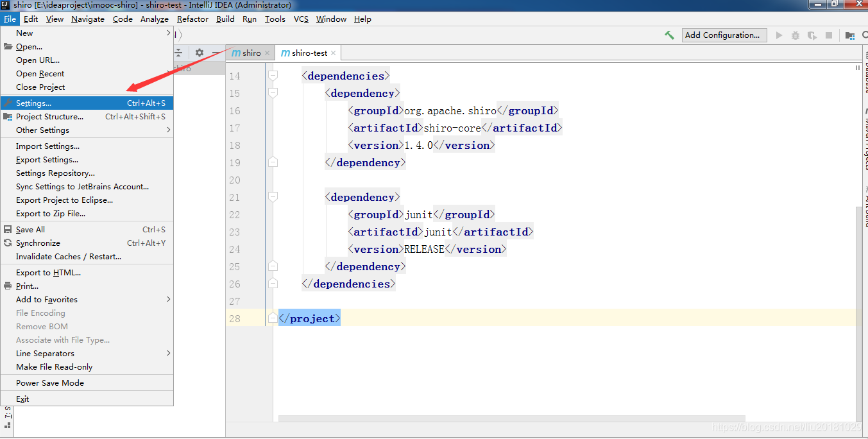
Task: Open the Tools menu
Action: (275, 19)
